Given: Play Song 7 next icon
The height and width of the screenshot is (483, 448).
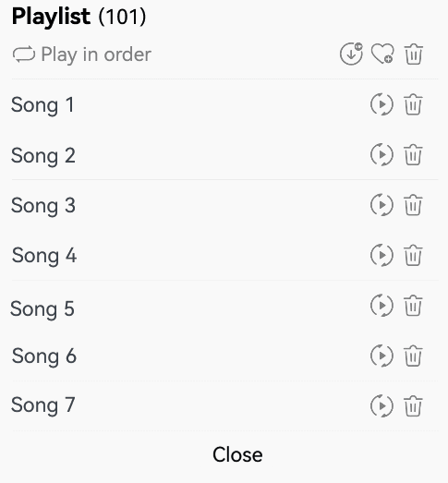Looking at the screenshot, I should coord(381,406).
